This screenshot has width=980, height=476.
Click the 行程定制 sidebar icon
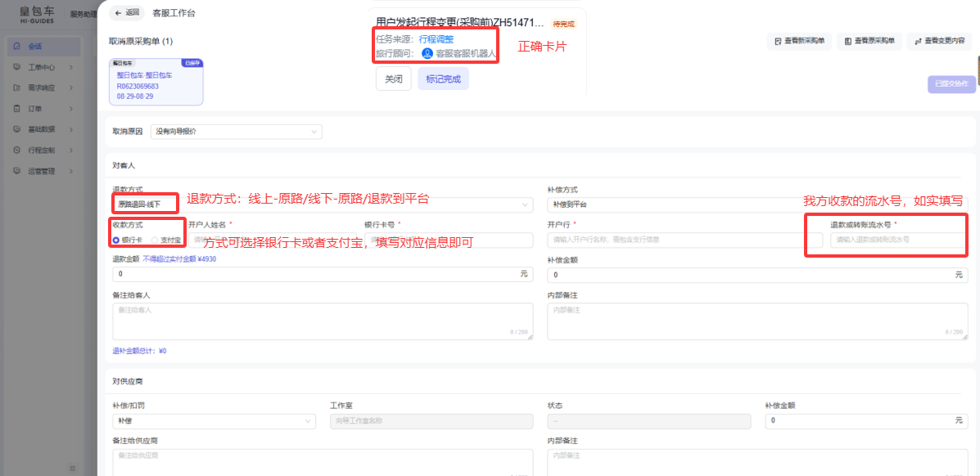pyautogui.click(x=16, y=150)
